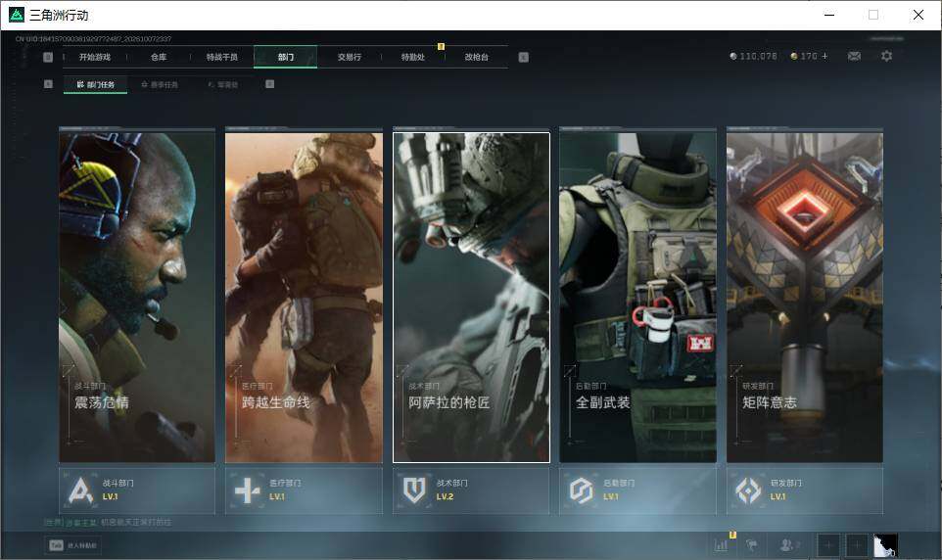Click the 医疗部门 cross icon
The width and height of the screenshot is (942, 560).
(247, 490)
